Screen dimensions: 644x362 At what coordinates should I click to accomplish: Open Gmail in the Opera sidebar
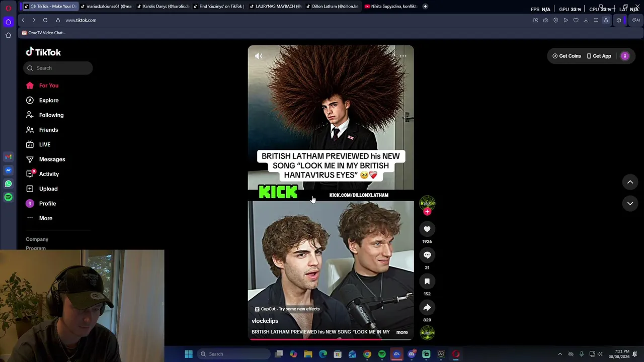tap(8, 157)
